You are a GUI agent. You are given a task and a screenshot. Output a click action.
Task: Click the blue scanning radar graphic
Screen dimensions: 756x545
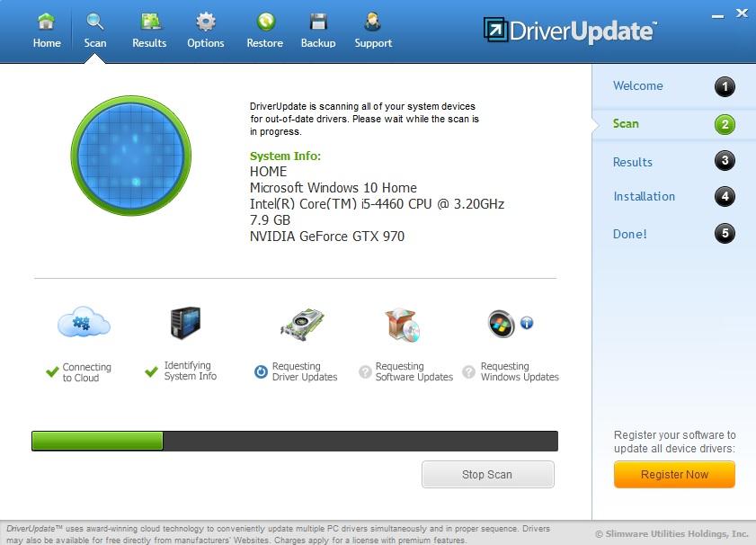131,156
